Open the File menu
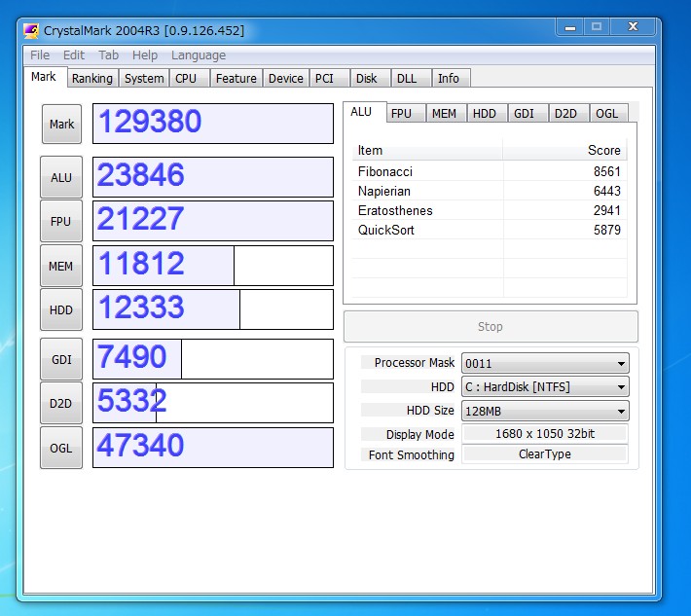691x616 pixels. (x=40, y=55)
